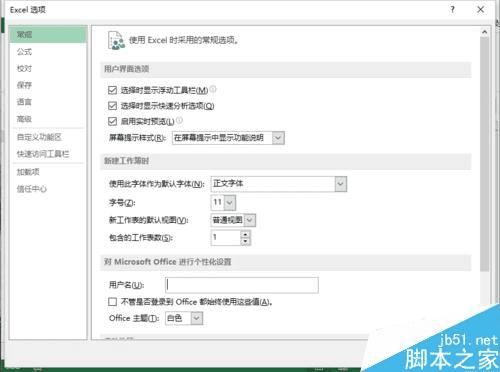Toggle 启用实时预览 checkbox
The height and width of the screenshot is (372, 500).
tap(112, 121)
